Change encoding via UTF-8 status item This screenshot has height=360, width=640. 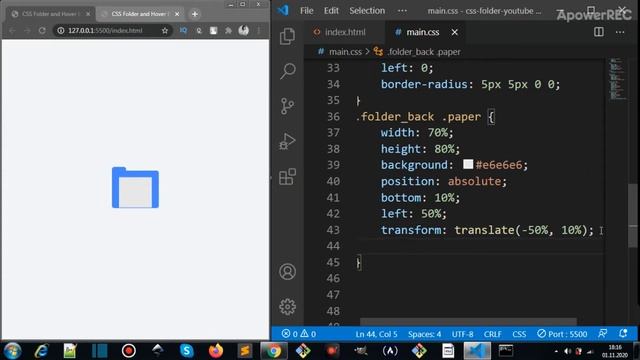tap(462, 334)
